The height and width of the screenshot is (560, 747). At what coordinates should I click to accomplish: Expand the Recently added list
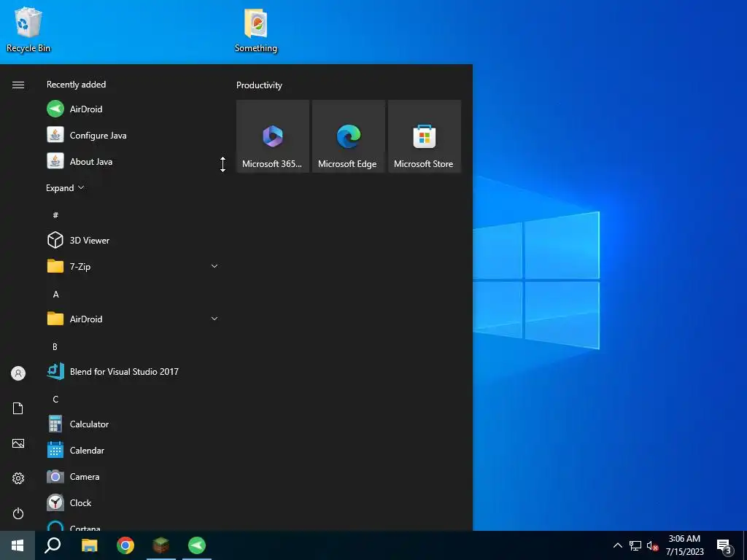click(65, 187)
